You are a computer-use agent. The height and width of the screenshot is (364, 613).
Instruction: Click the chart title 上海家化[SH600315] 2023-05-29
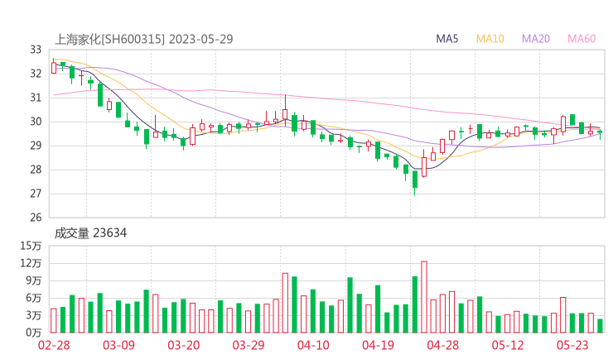143,39
